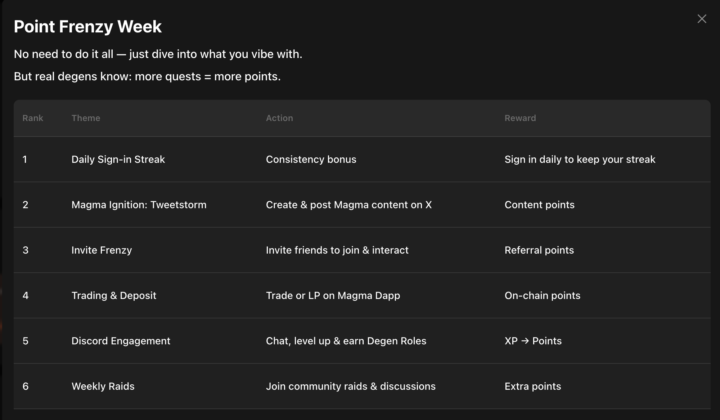Click the Point Frenzy Week heading
This screenshot has height=420, width=720.
tap(88, 27)
